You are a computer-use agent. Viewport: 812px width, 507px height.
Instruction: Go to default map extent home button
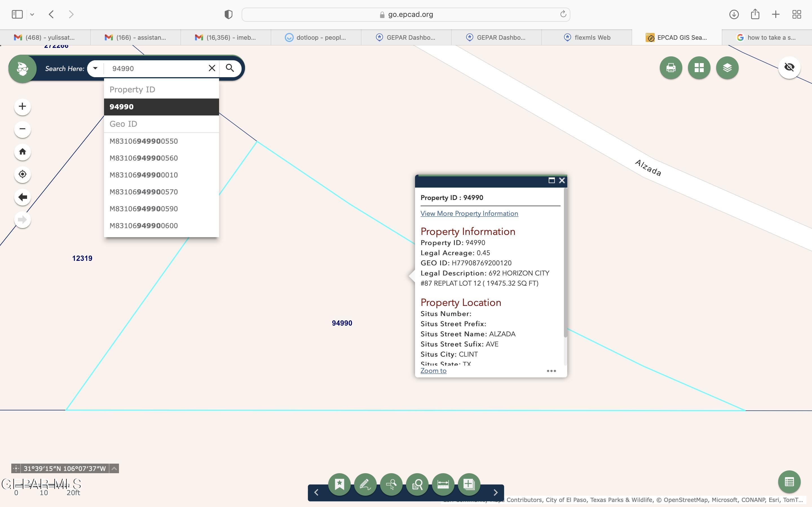click(23, 152)
